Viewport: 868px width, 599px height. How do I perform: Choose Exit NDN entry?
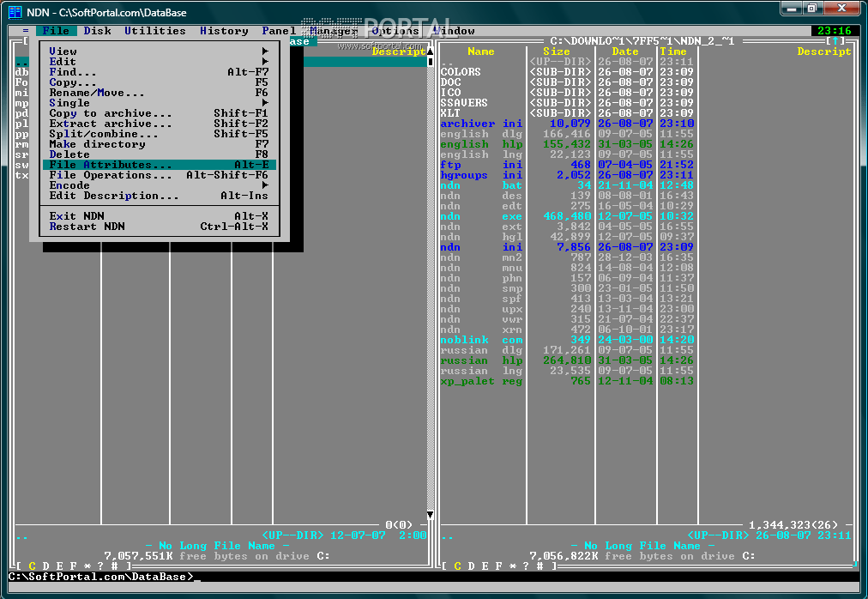pos(159,216)
